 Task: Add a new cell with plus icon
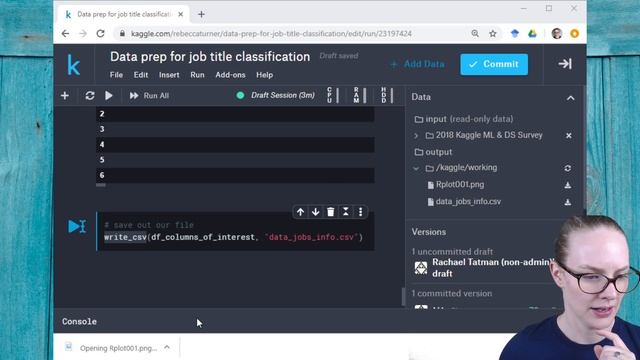coord(64,96)
